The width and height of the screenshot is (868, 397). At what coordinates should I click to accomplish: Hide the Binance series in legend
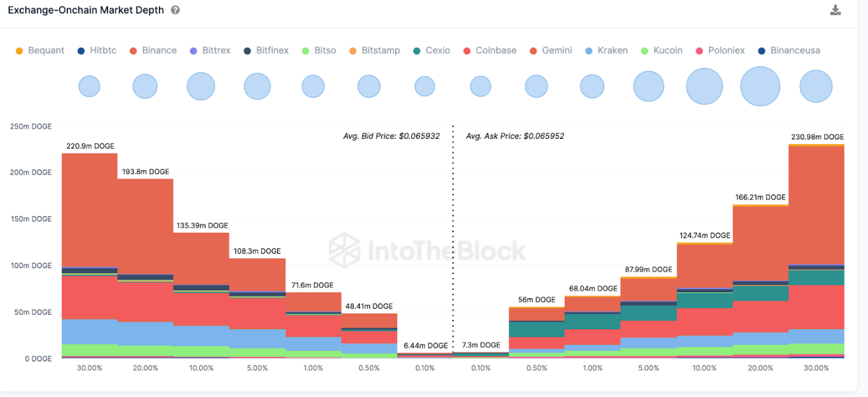click(153, 50)
